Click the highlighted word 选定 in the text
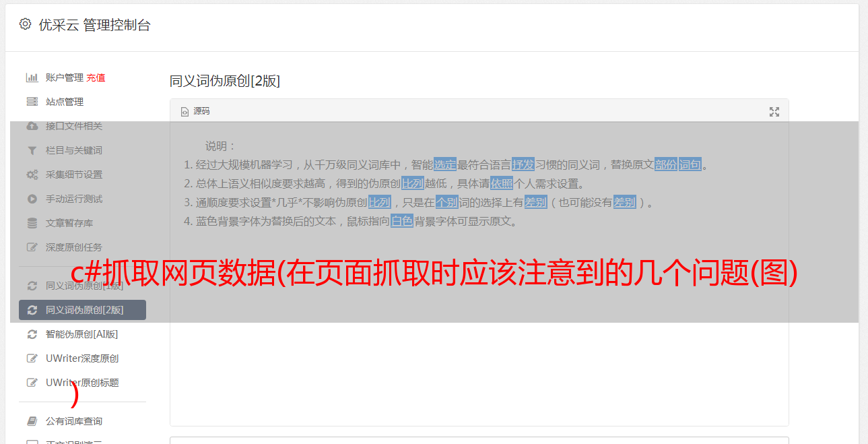 [445, 164]
